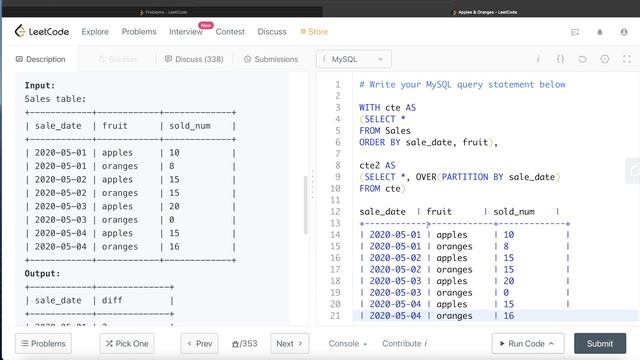Open the notifications bell
Screen dimensions: 640x360
pos(600,32)
